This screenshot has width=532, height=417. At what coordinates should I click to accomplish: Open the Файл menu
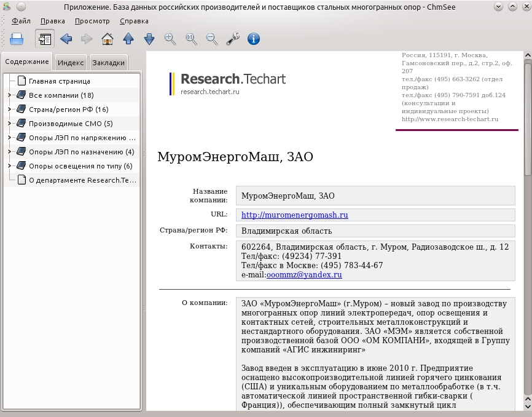(21, 21)
